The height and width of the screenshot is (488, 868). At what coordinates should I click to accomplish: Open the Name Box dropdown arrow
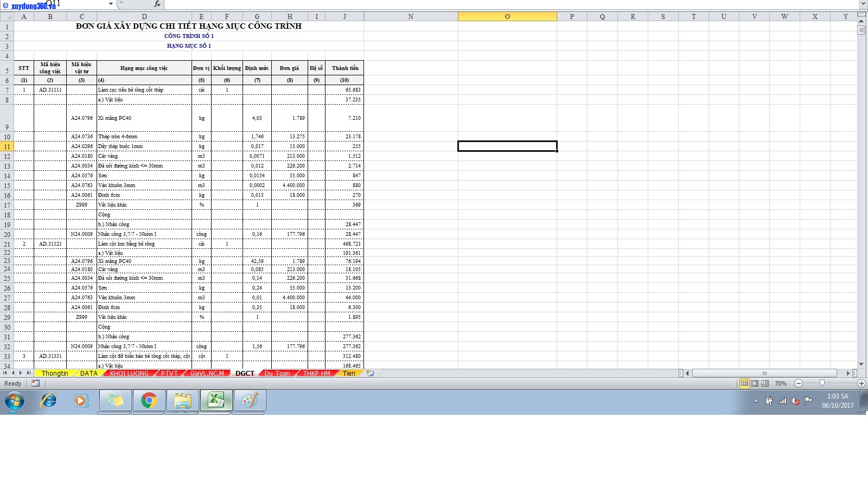(111, 4)
